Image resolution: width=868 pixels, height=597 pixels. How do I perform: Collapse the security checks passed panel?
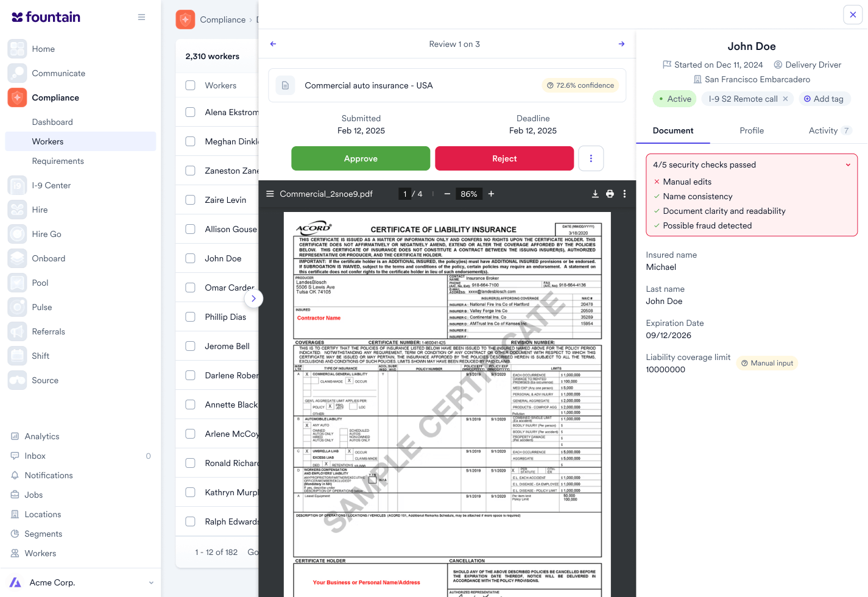(x=847, y=165)
